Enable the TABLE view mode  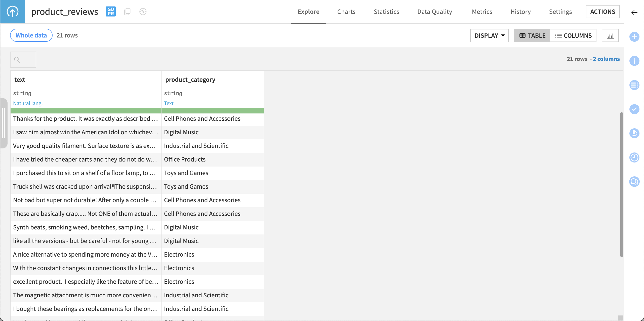pos(532,35)
